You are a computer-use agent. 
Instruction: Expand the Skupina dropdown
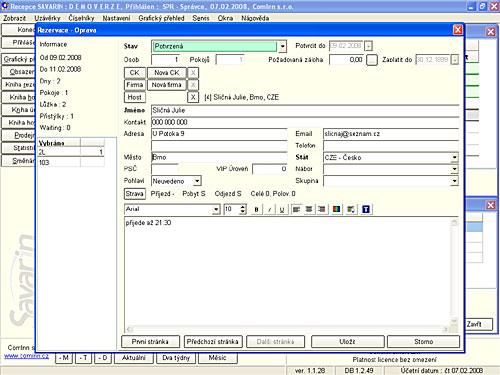454,181
